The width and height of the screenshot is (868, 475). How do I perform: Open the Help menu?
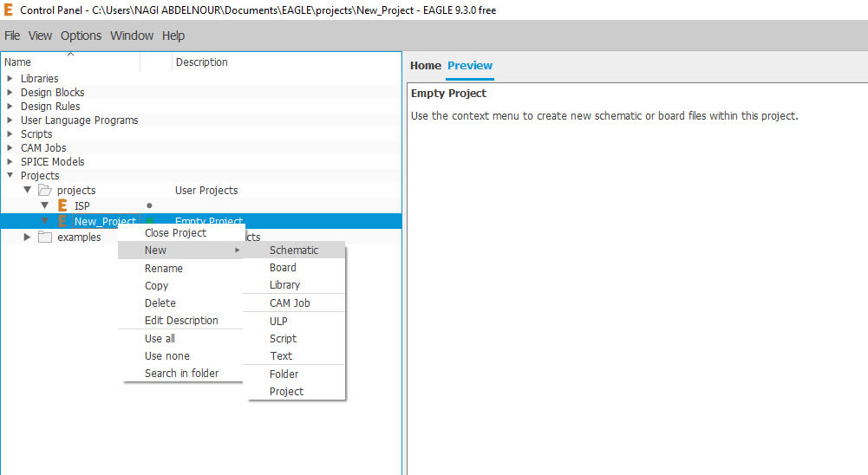click(173, 36)
